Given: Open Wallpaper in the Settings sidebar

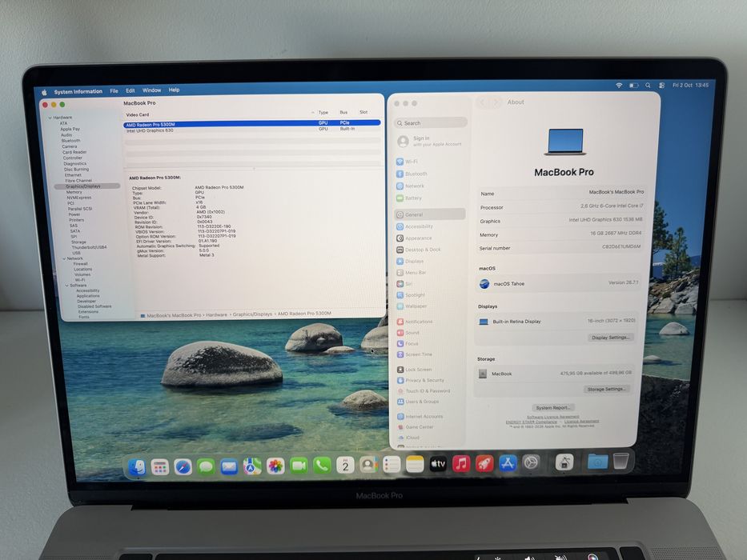Looking at the screenshot, I should pyautogui.click(x=430, y=306).
